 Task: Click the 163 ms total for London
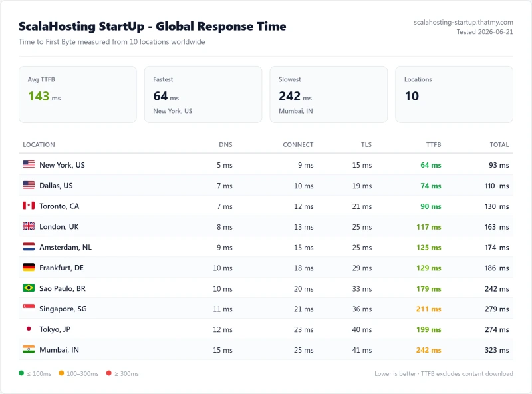[497, 227]
